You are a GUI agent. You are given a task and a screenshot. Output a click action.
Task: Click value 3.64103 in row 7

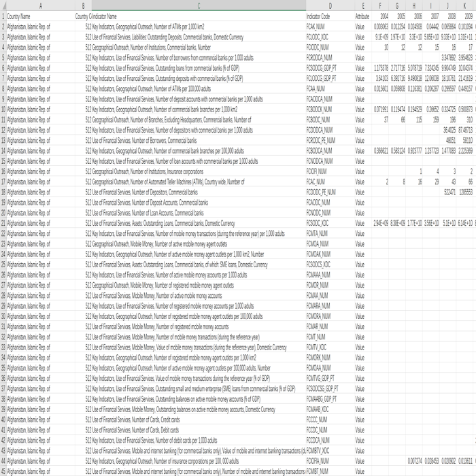[379, 78]
